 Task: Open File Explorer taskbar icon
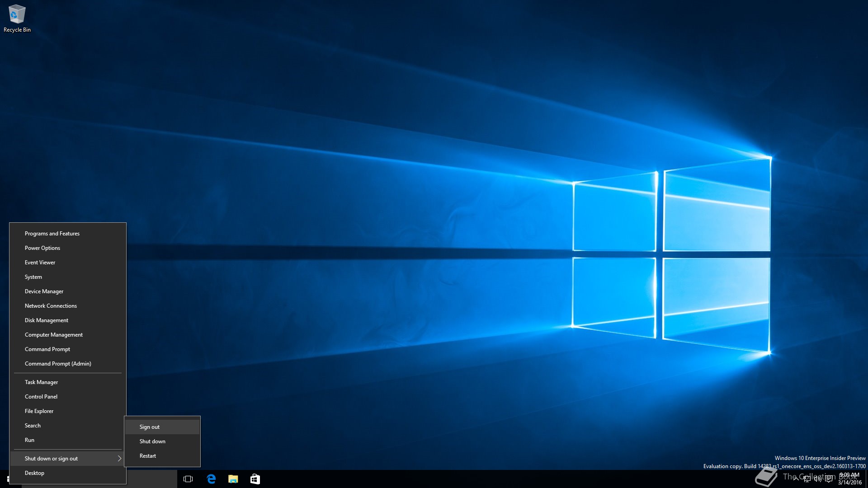pos(233,479)
